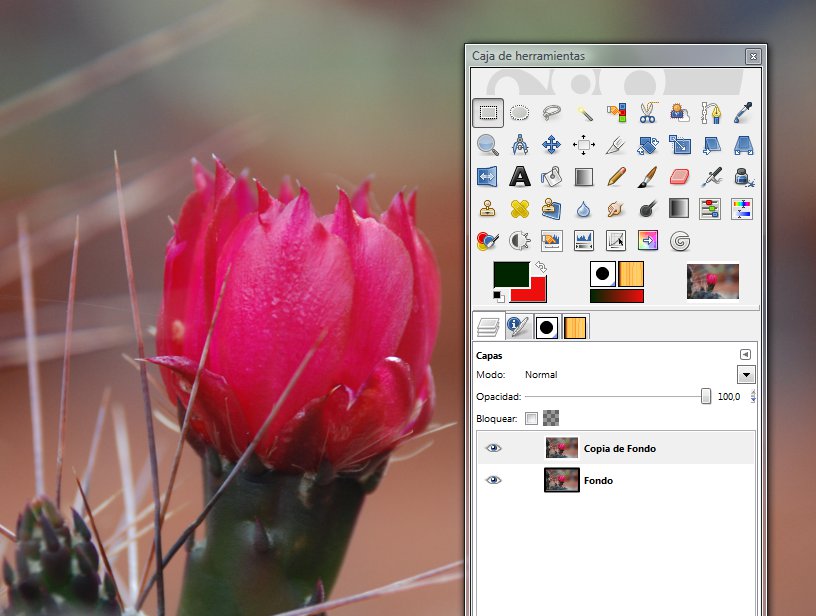Open the Capas panel configuration menu
The width and height of the screenshot is (816, 616).
[x=745, y=355]
